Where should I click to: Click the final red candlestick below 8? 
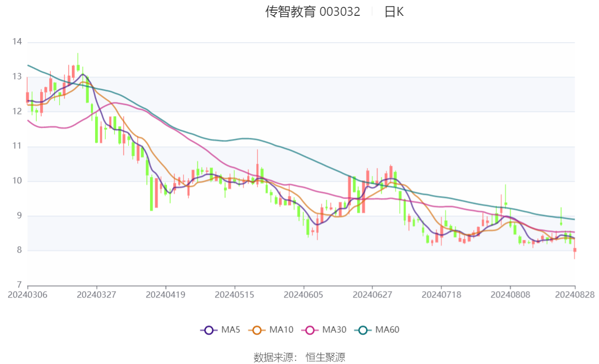point(575,249)
